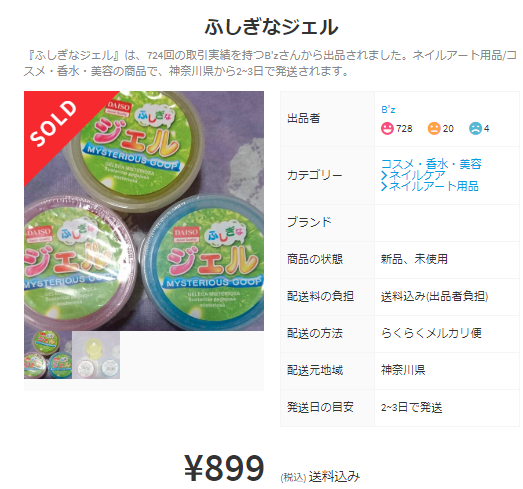Click the happy face good rating icon

387,128
